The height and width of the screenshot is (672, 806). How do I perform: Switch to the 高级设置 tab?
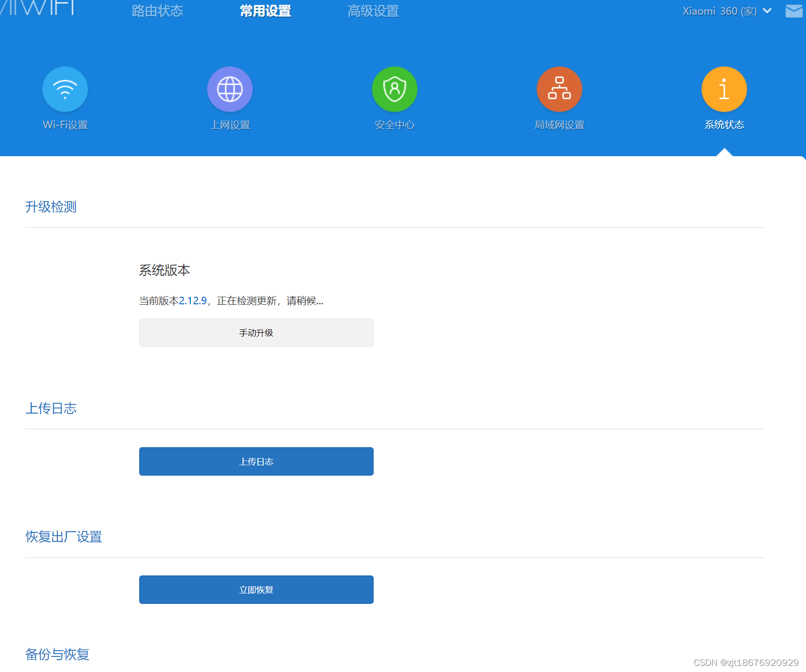(373, 11)
